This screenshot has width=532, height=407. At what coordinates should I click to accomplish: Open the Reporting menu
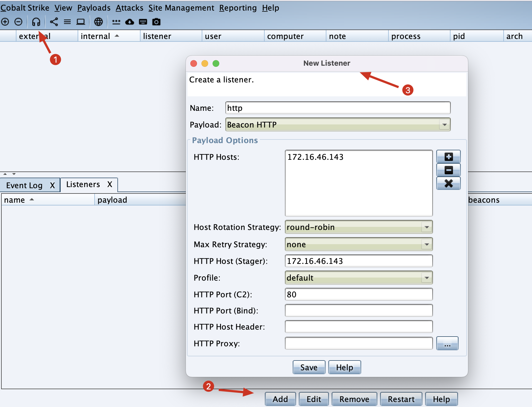[238, 8]
